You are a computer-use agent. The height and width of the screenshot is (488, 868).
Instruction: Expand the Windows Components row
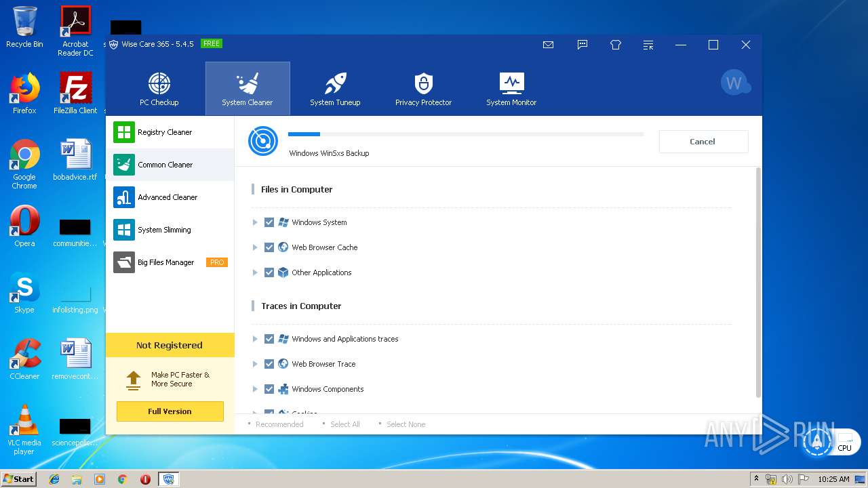point(255,389)
